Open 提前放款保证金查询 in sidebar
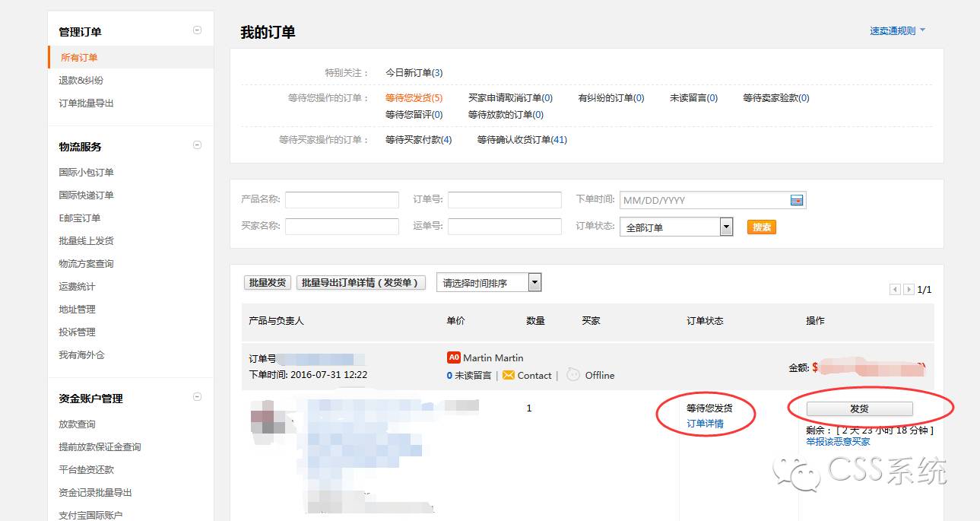Screen dimensions: 980x521 pos(100,447)
